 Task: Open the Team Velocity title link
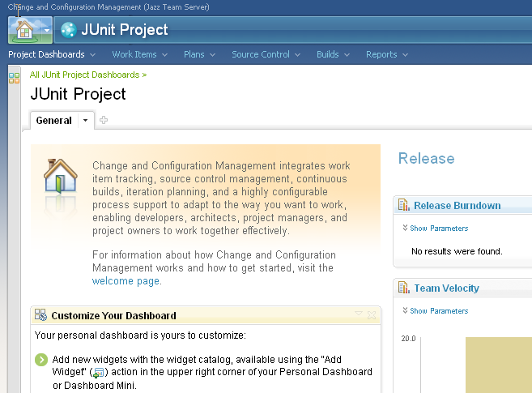click(x=446, y=288)
